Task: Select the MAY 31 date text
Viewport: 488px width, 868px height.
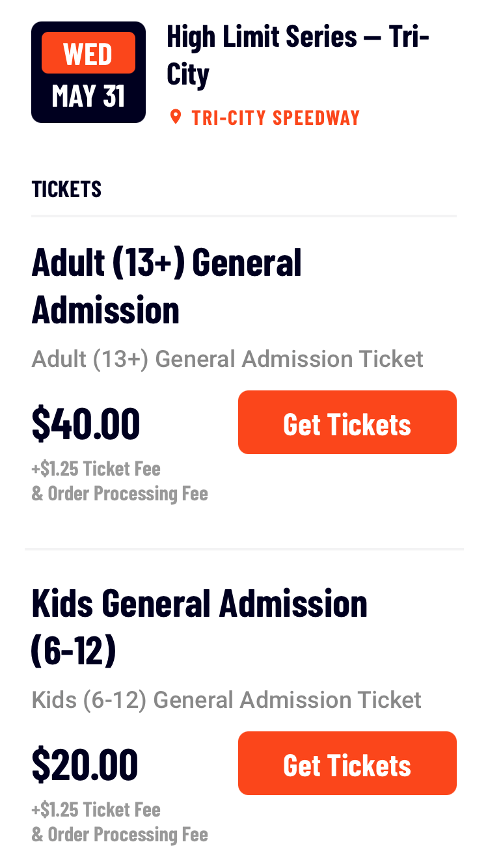Action: tap(88, 96)
